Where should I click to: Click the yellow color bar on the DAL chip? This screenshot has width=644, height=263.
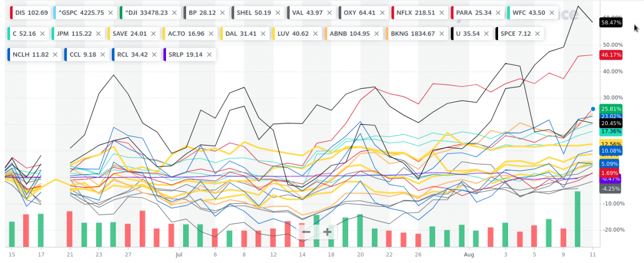221,34
